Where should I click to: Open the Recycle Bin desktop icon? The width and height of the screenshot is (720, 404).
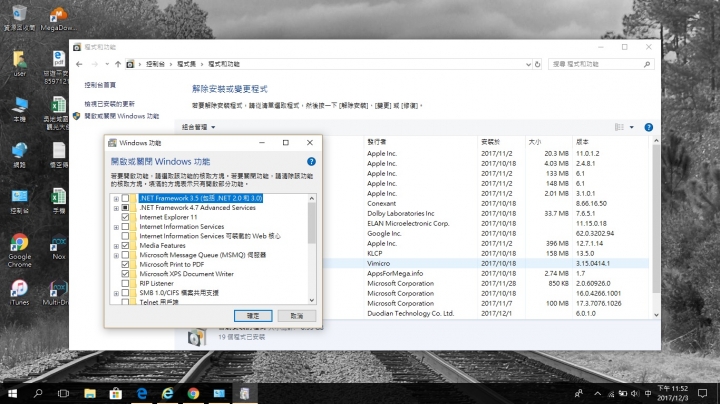click(x=19, y=17)
